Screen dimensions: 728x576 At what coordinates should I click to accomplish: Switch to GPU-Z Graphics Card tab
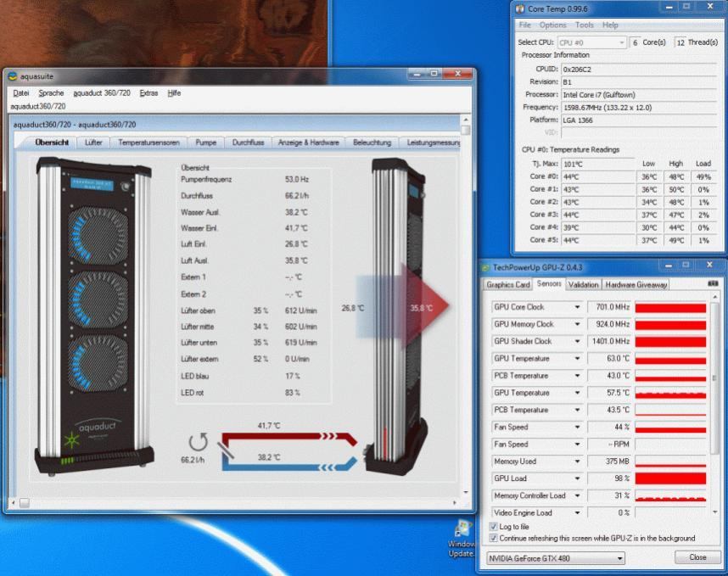tap(508, 284)
